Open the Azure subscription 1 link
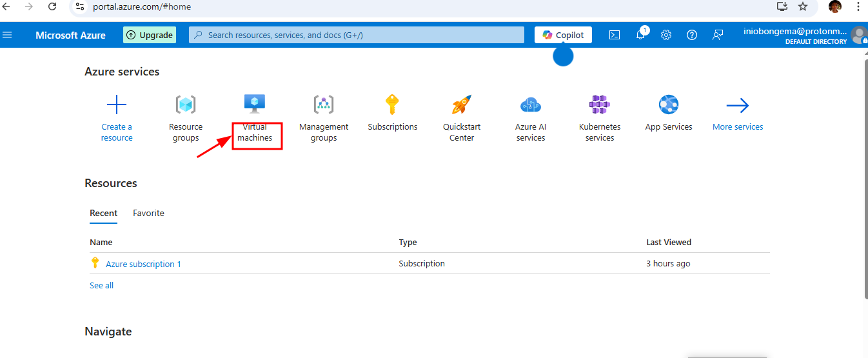The height and width of the screenshot is (358, 868). 143,264
